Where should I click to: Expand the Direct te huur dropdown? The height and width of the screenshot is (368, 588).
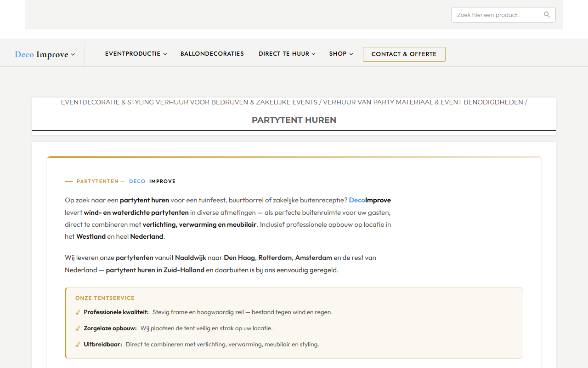pyautogui.click(x=287, y=54)
